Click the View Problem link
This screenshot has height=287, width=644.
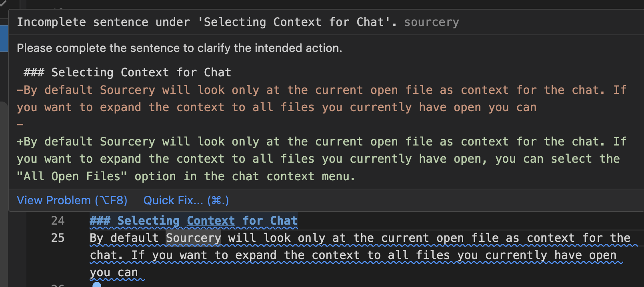coord(72,200)
